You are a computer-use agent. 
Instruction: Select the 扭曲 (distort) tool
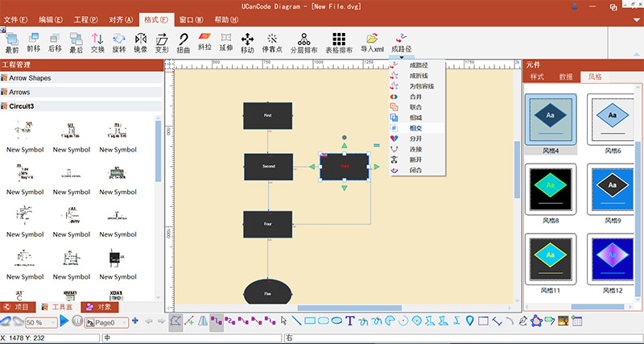click(184, 39)
